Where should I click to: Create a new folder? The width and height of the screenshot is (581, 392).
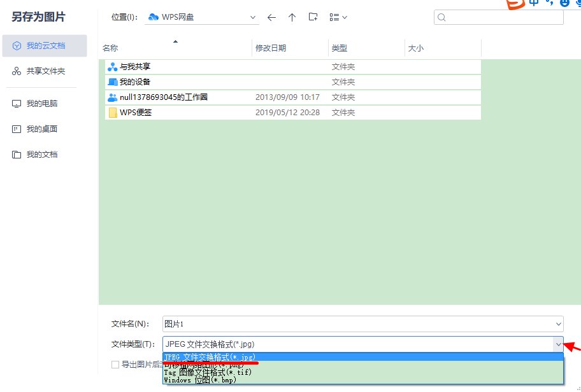pos(313,17)
